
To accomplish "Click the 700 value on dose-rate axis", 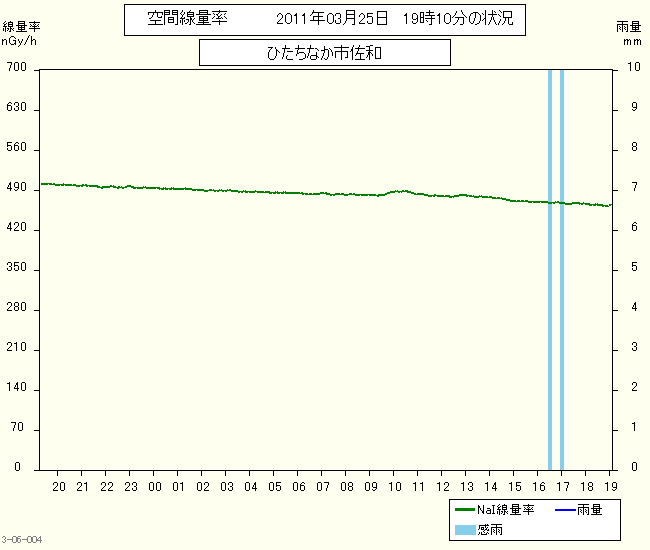I will (17, 67).
